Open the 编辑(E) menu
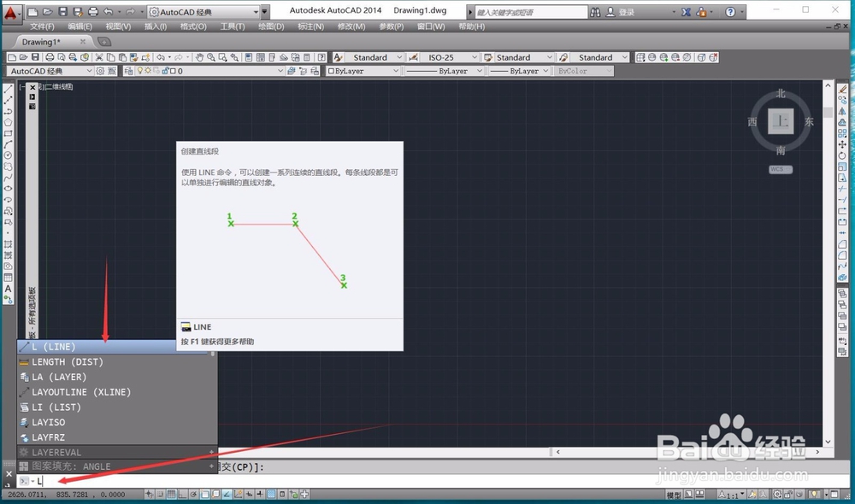 (80, 26)
